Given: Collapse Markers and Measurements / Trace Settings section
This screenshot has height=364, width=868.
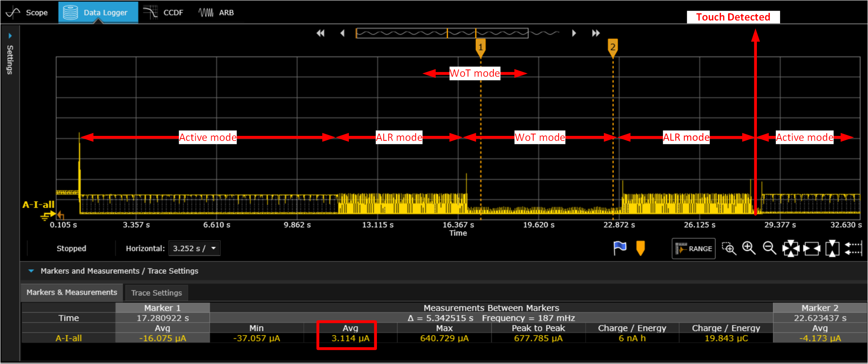Looking at the screenshot, I should (x=31, y=271).
